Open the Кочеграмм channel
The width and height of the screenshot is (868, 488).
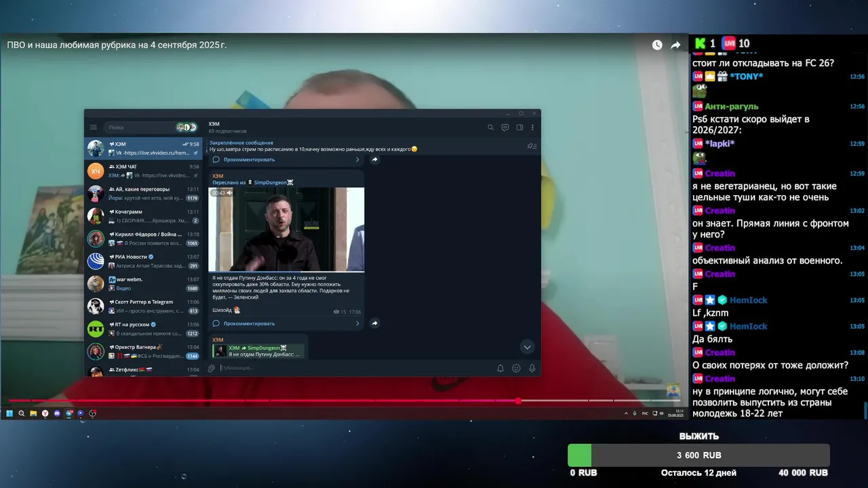143,216
